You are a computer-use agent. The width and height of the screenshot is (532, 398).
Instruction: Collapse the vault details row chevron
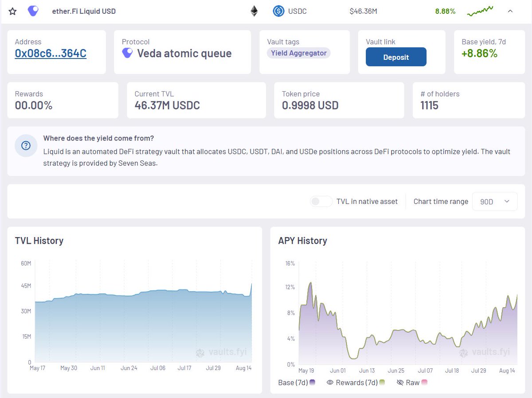pyautogui.click(x=510, y=11)
